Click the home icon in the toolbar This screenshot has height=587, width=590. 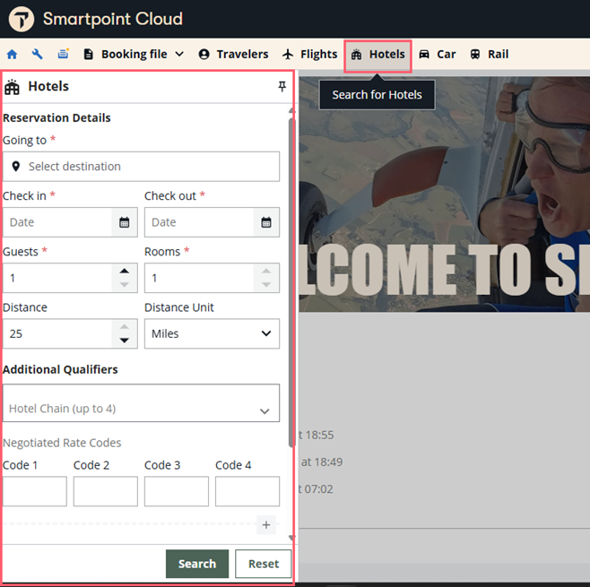click(x=12, y=54)
